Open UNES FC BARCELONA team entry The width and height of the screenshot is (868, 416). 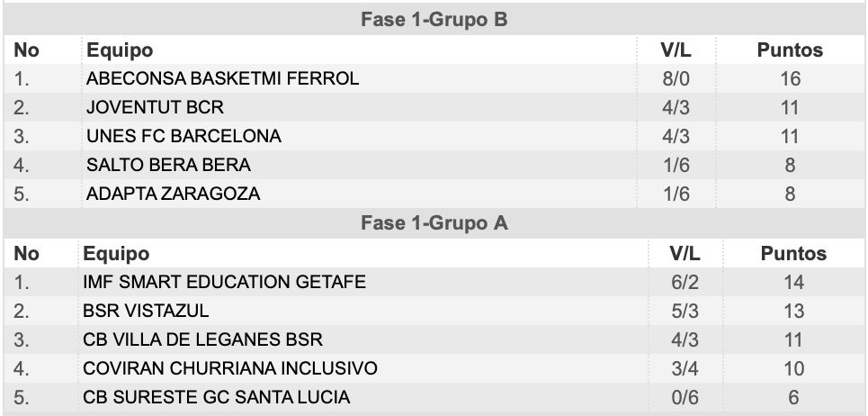[x=183, y=136]
